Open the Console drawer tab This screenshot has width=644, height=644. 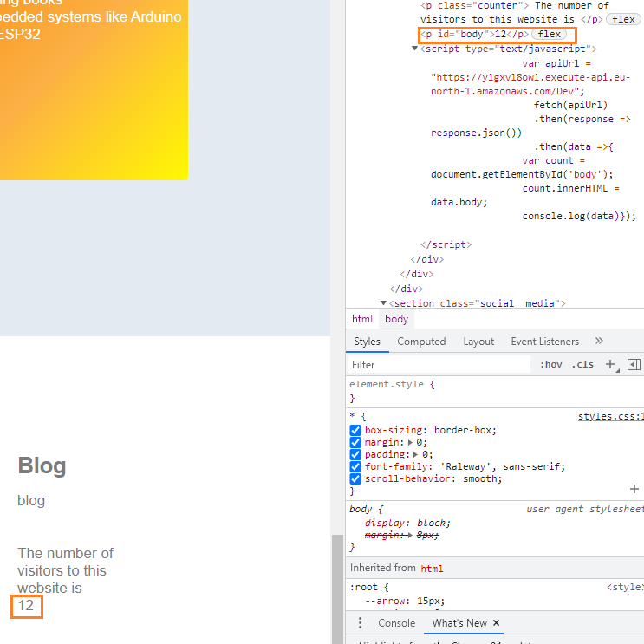click(x=396, y=623)
